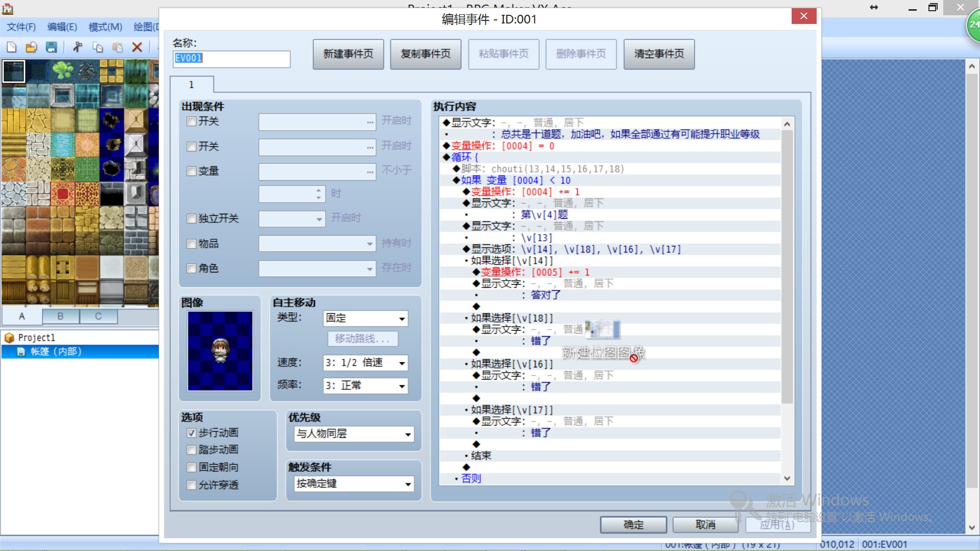Pick the green bush tile in palette

(x=63, y=71)
